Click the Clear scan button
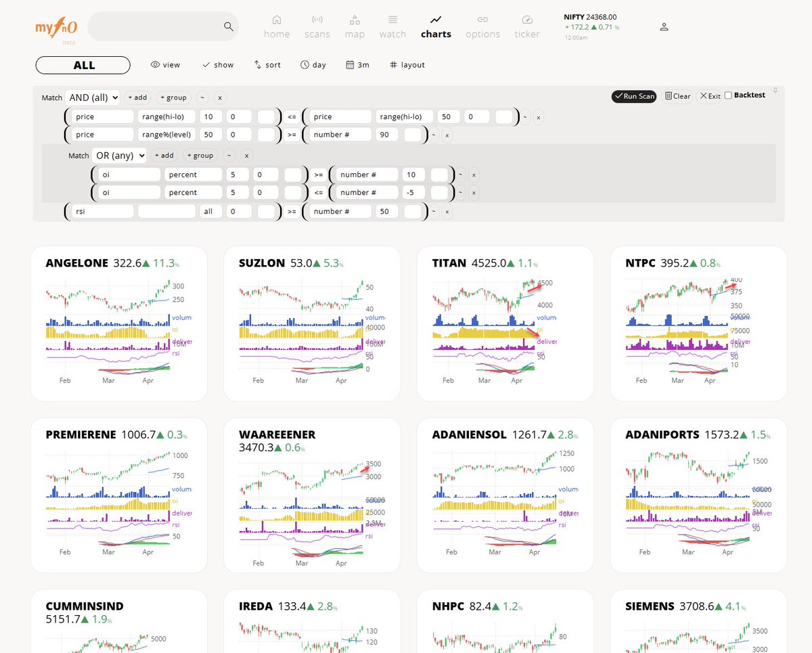 [x=677, y=96]
